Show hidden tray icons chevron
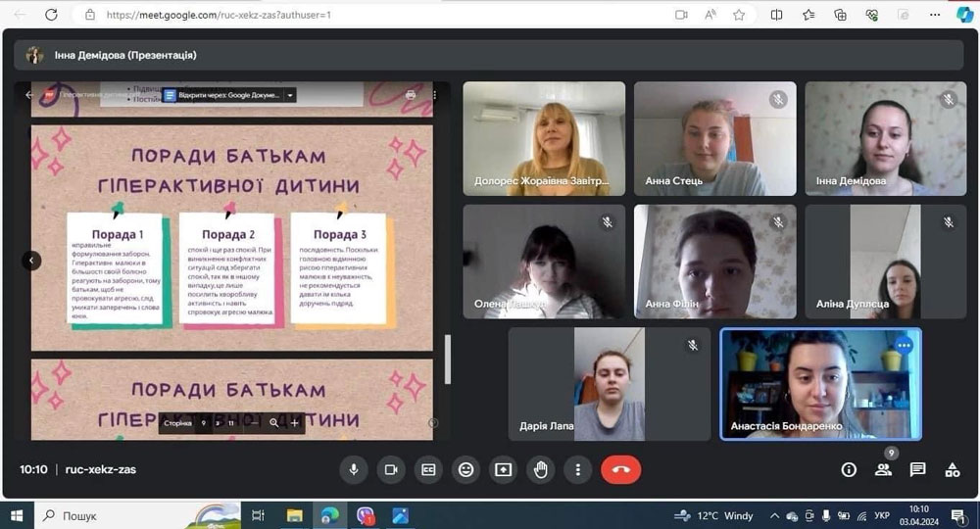Image resolution: width=980 pixels, height=529 pixels. 774,516
